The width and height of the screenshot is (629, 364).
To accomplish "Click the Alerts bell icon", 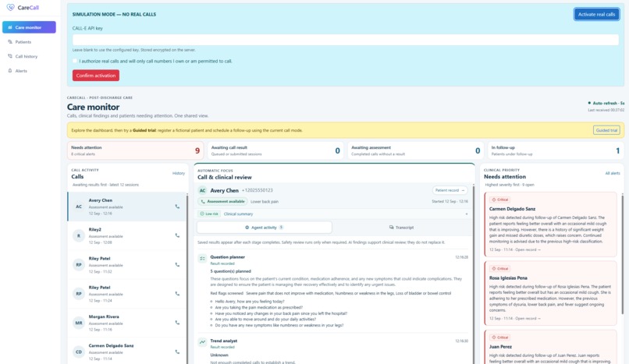I will (x=10, y=70).
